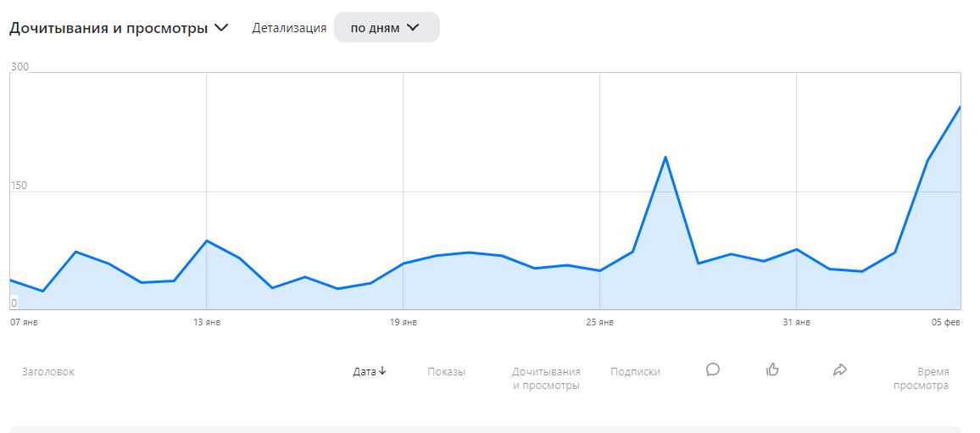This screenshot has height=433, width=980.
Task: Sort by Время просмотра column
Action: pos(922,379)
